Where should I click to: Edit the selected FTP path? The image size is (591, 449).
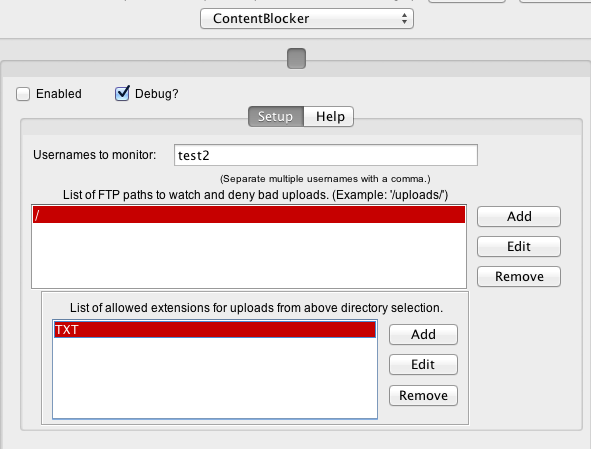click(519, 247)
